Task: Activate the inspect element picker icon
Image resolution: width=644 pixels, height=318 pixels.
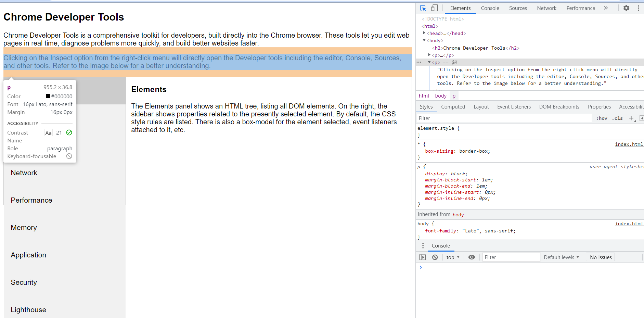Action: coord(423,8)
